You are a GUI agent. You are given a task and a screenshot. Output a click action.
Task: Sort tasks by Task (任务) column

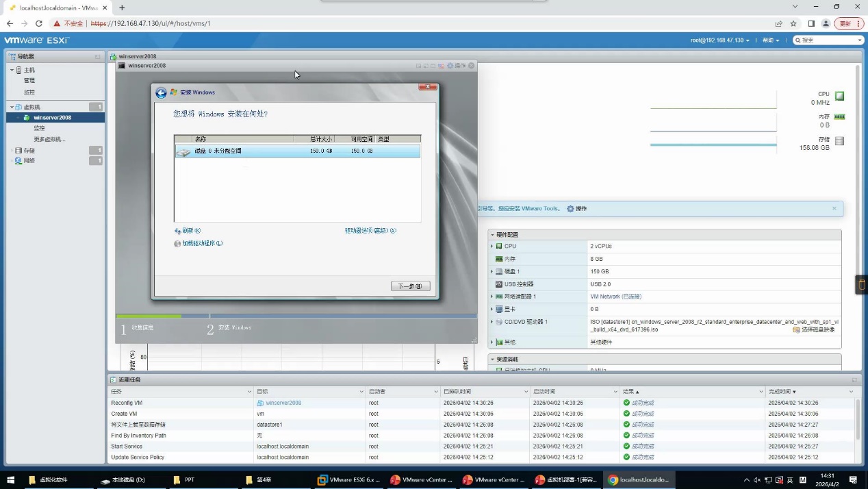[181, 391]
